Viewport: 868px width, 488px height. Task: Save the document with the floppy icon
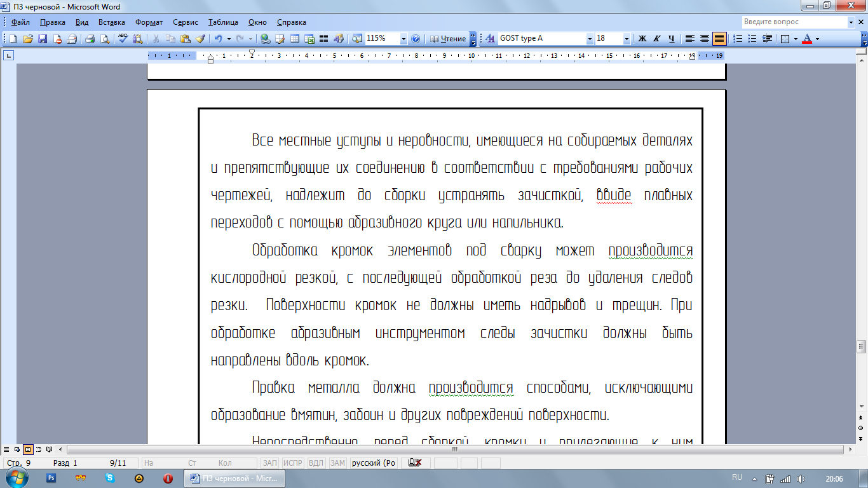tap(43, 39)
